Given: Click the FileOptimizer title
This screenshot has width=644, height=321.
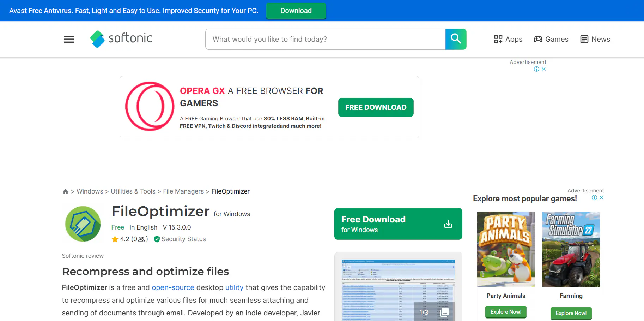Looking at the screenshot, I should point(160,211).
